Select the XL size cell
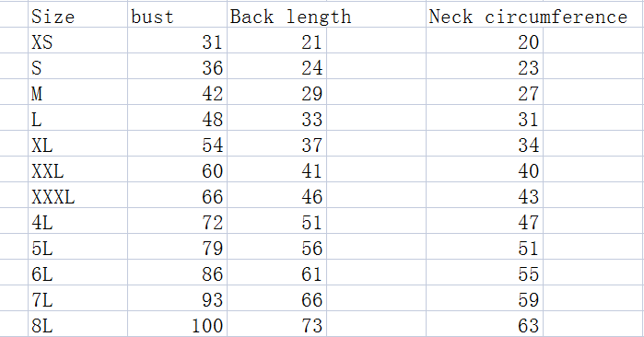Screen dimensions: 644x337 [x=77, y=144]
